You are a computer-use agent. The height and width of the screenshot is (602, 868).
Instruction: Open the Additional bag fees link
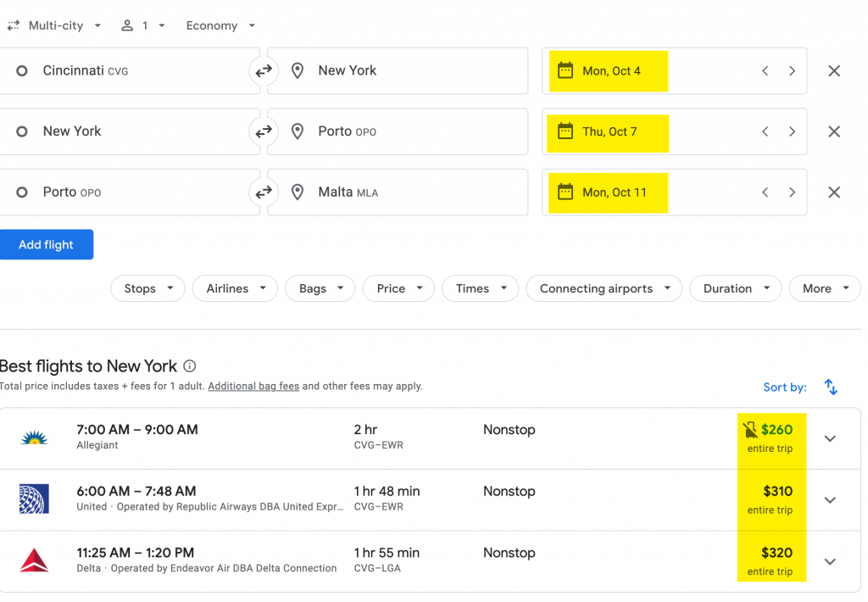253,386
